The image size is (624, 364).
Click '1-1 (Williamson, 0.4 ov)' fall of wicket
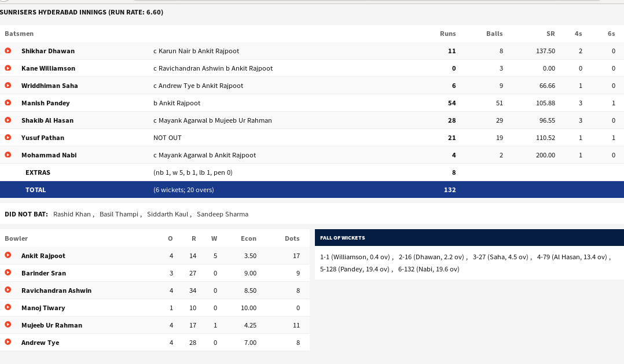coord(355,257)
